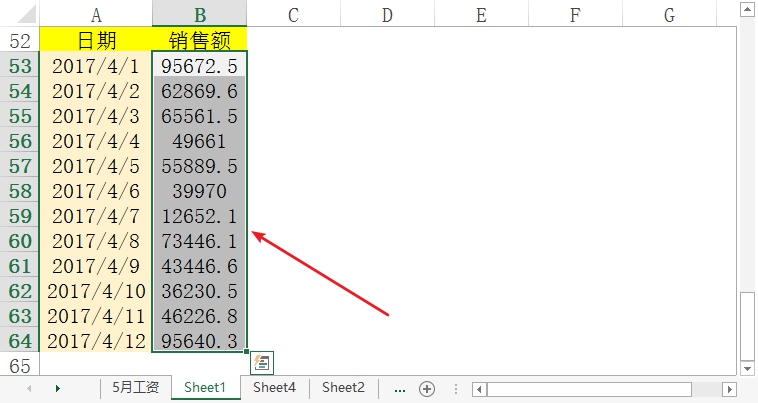Click the fill handle at selection corner

(247, 352)
